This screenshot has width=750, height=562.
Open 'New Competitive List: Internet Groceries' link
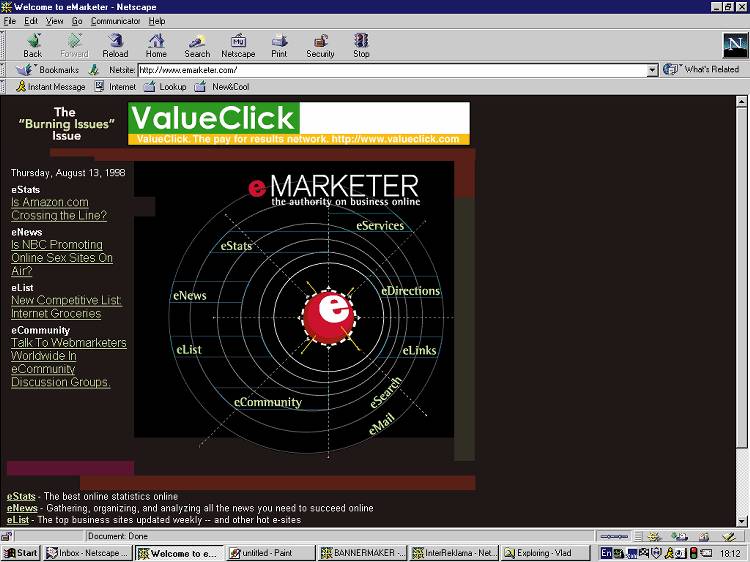[66, 307]
